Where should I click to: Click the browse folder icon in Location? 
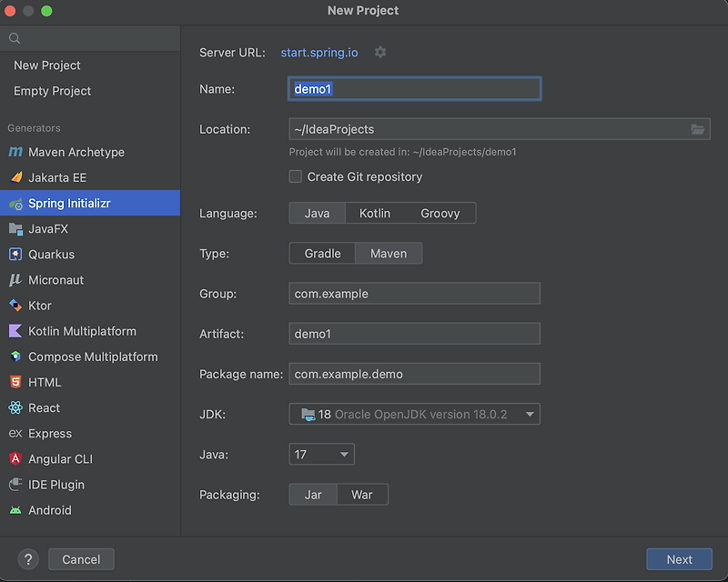(x=698, y=129)
